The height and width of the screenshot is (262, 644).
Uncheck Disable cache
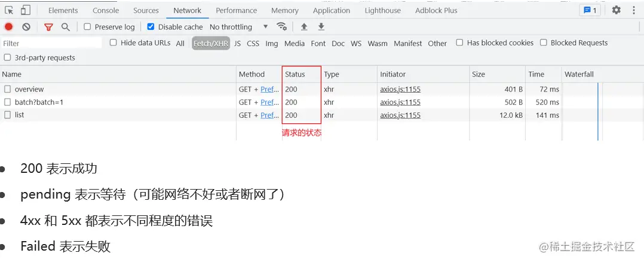point(151,27)
